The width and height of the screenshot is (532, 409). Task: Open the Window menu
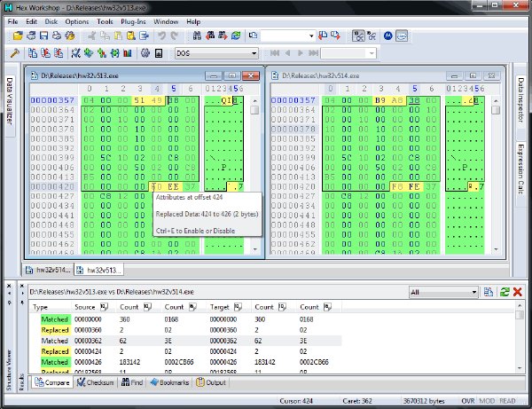166,21
